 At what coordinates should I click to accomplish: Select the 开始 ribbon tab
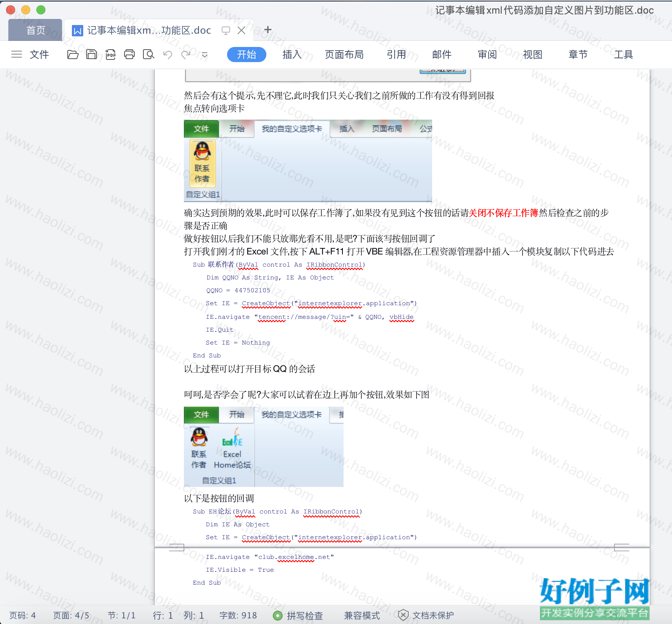[x=247, y=55]
